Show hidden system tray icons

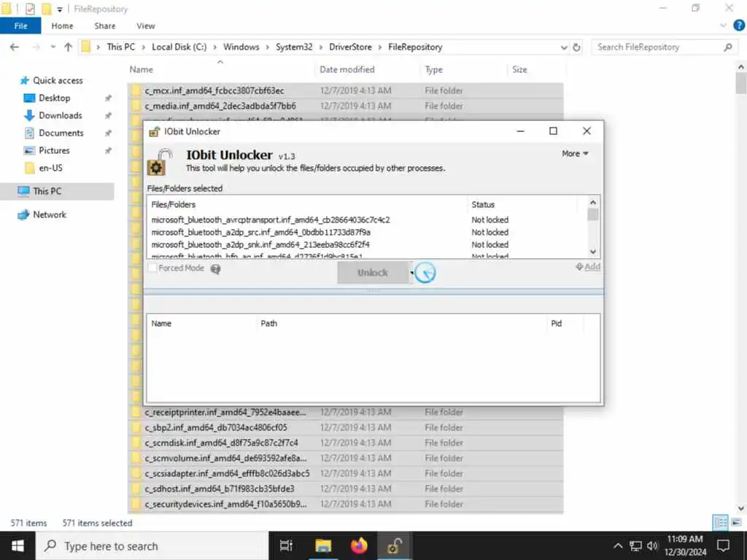(617, 545)
